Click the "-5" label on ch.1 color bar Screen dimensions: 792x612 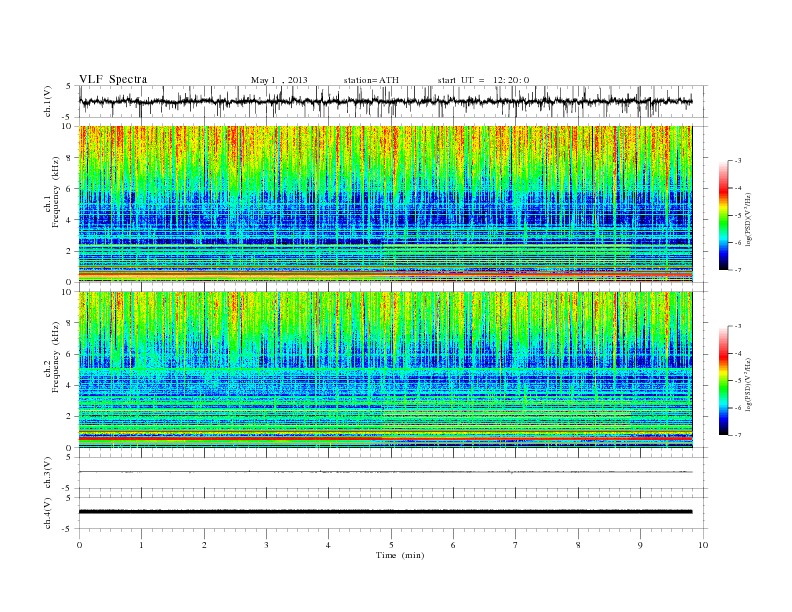click(738, 216)
